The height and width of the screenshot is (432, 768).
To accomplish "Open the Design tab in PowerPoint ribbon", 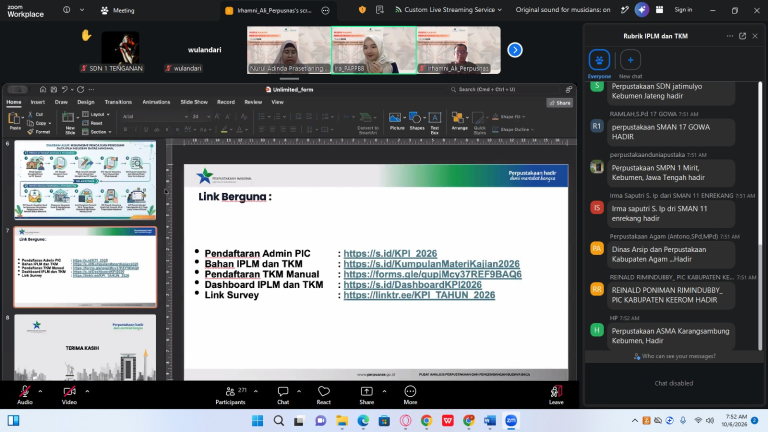I will tap(86, 102).
